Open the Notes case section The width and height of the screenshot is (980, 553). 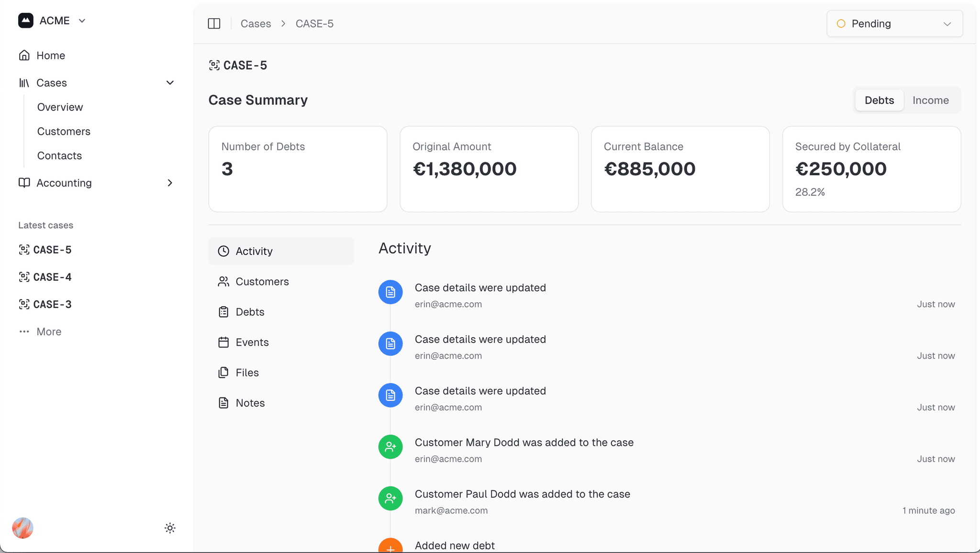point(281,403)
